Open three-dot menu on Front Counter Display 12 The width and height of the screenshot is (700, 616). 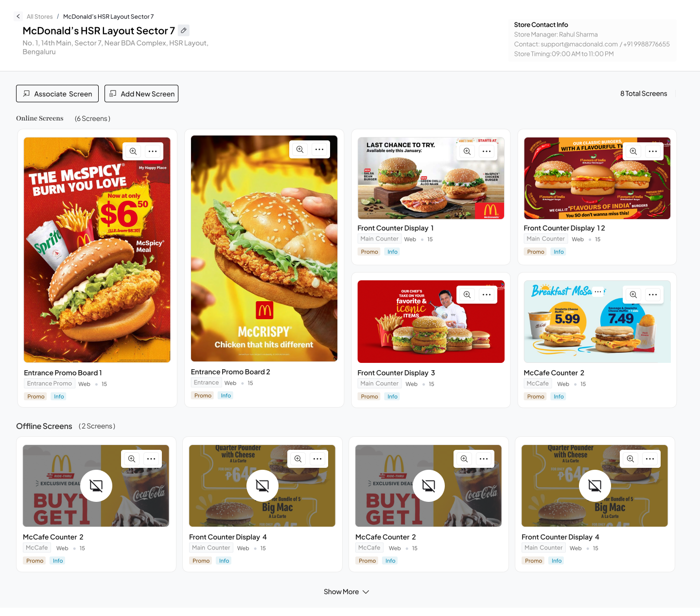point(653,151)
